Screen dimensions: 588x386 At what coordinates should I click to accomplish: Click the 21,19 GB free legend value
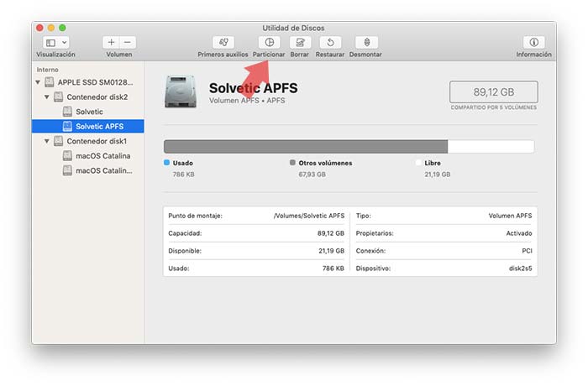click(438, 175)
